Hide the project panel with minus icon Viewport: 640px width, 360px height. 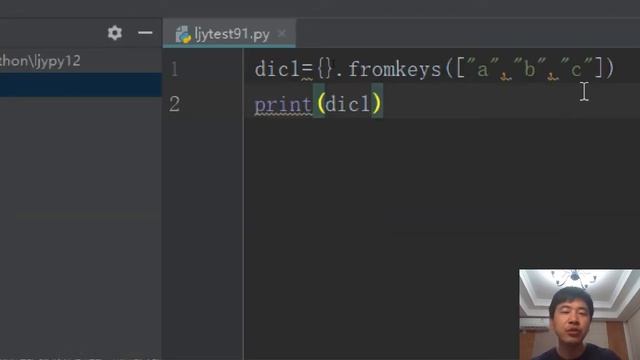pos(145,33)
